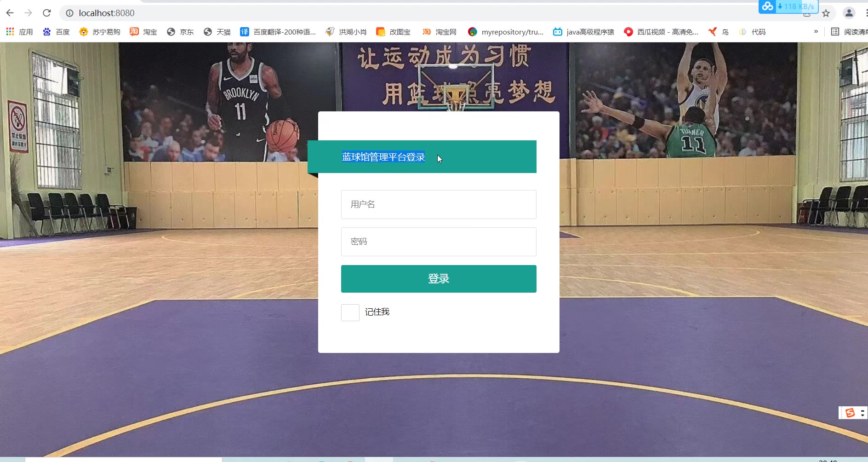The width and height of the screenshot is (868, 462).
Task: Open the 鸟 bookmark
Action: coord(719,32)
